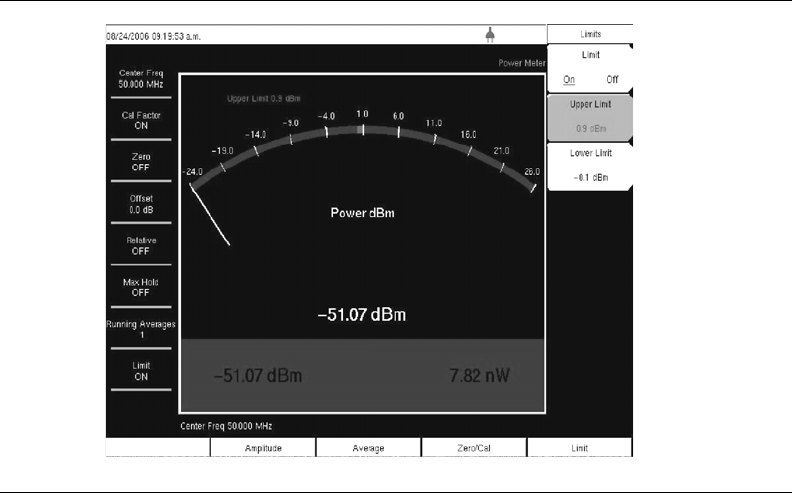This screenshot has width=792, height=493.
Task: Click the Cal Factor ON status
Action: pyautogui.click(x=141, y=121)
